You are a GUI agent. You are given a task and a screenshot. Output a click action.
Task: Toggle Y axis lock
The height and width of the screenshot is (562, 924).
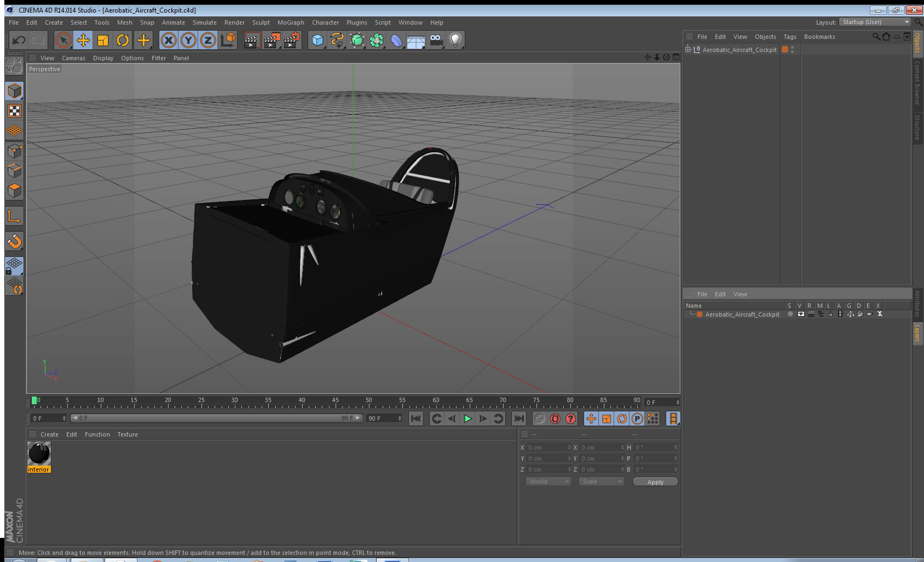[188, 40]
